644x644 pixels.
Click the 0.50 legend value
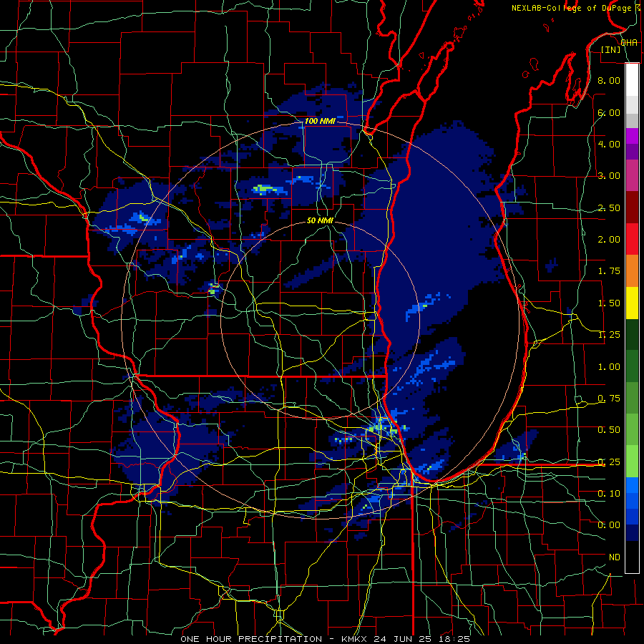(609, 430)
